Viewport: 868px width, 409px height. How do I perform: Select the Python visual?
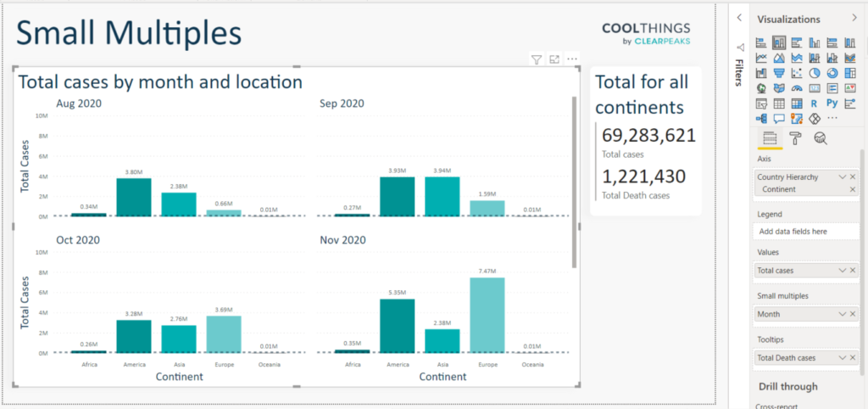click(x=832, y=103)
